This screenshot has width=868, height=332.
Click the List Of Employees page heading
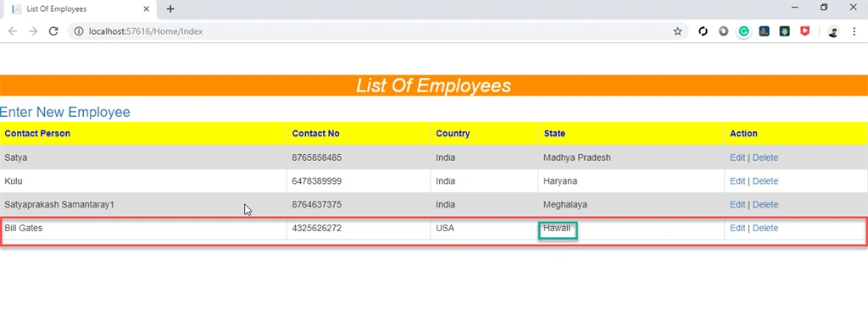click(433, 86)
